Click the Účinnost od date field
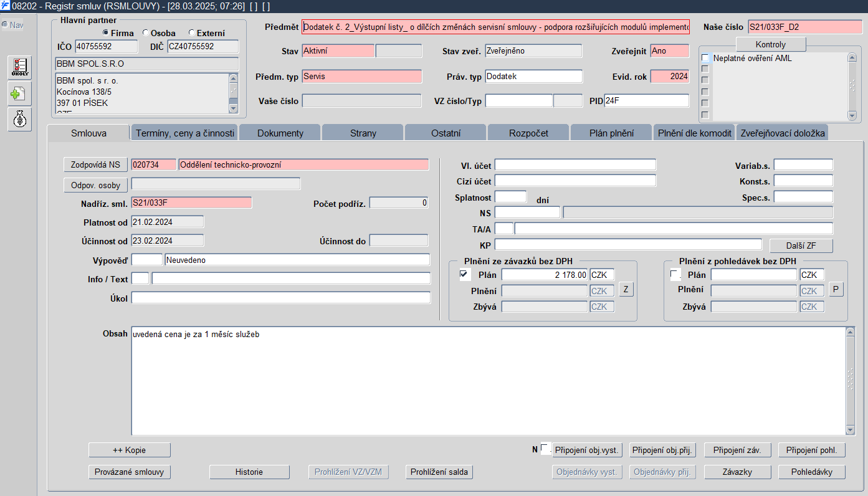The image size is (868, 496). coord(168,241)
